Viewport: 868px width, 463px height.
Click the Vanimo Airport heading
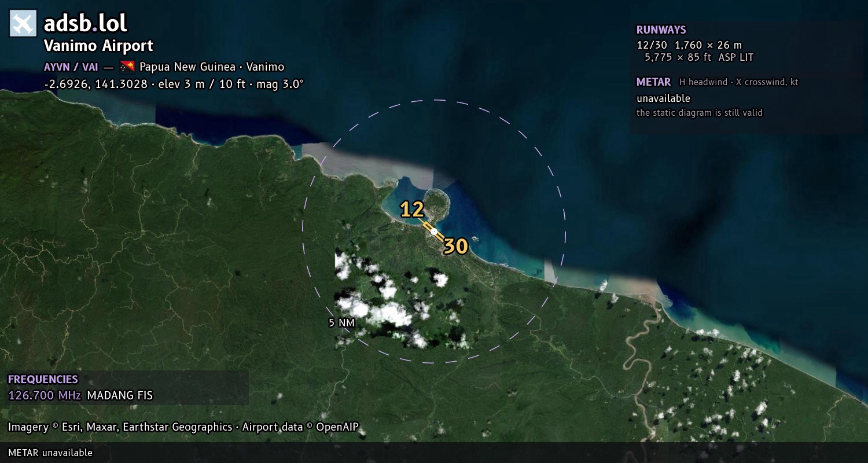(x=98, y=46)
